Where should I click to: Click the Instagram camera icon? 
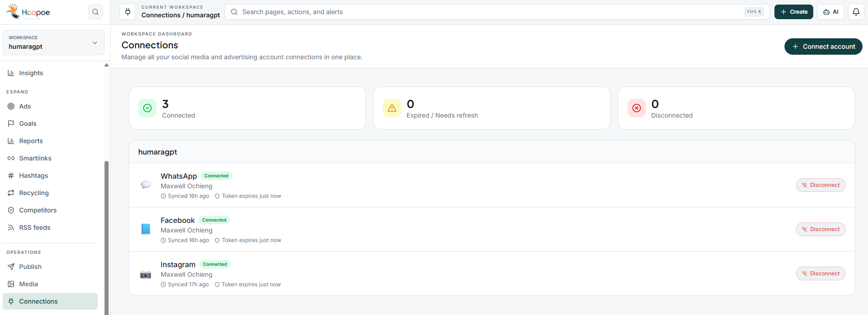point(146,274)
